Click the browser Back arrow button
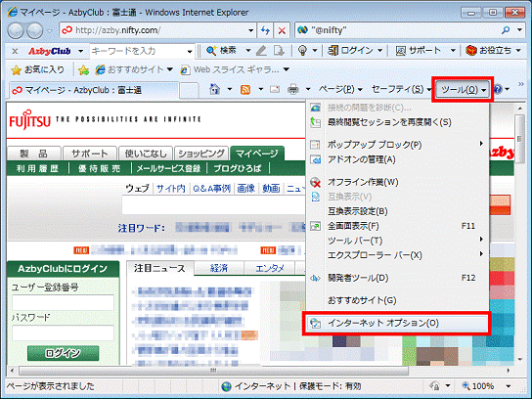 click(16, 31)
